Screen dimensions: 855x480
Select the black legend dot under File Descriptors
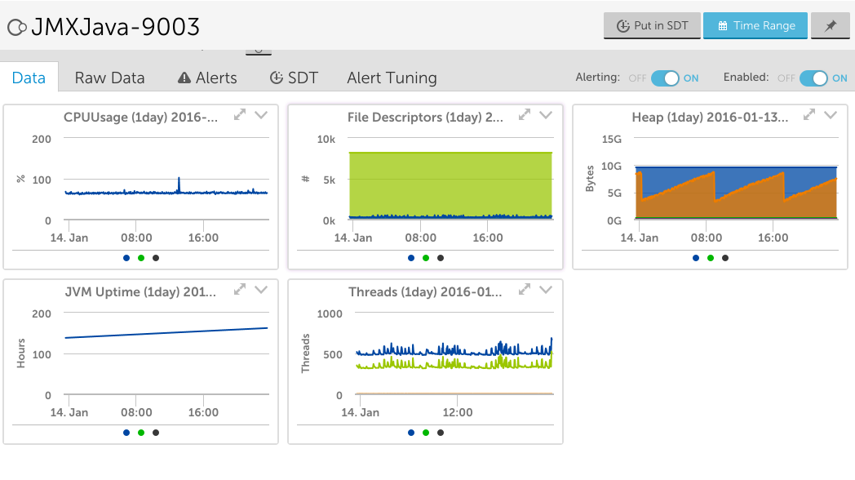(x=441, y=258)
